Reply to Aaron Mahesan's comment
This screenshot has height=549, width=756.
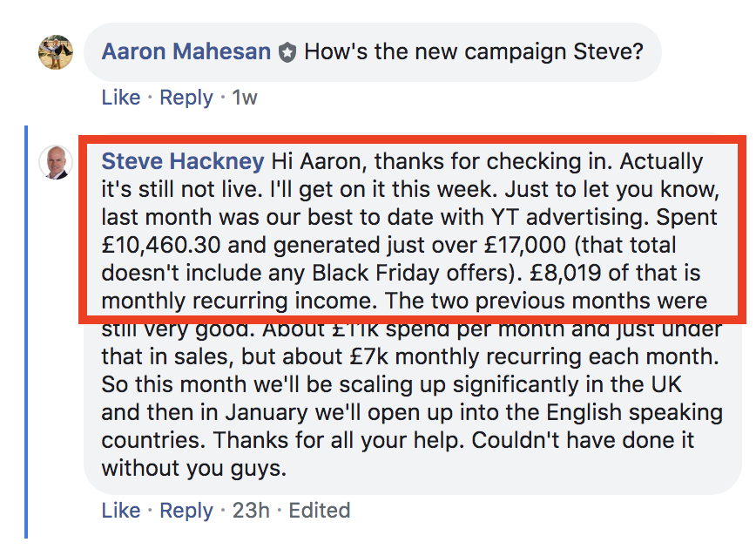pos(186,98)
